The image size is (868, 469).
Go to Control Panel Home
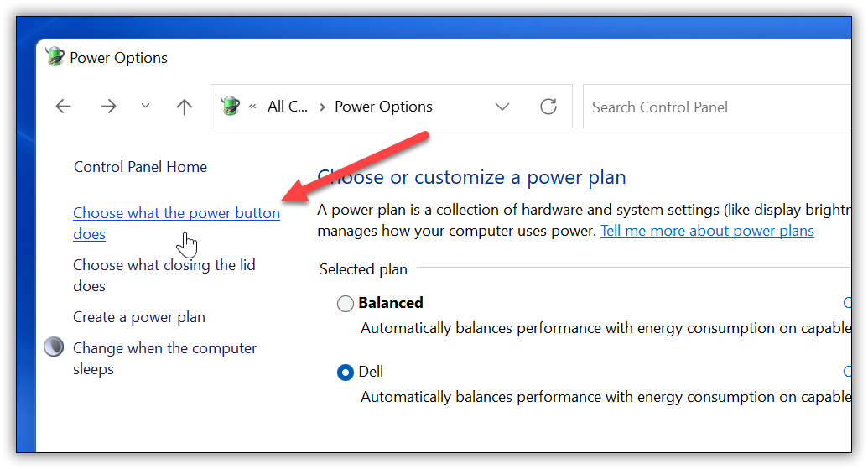(x=140, y=167)
